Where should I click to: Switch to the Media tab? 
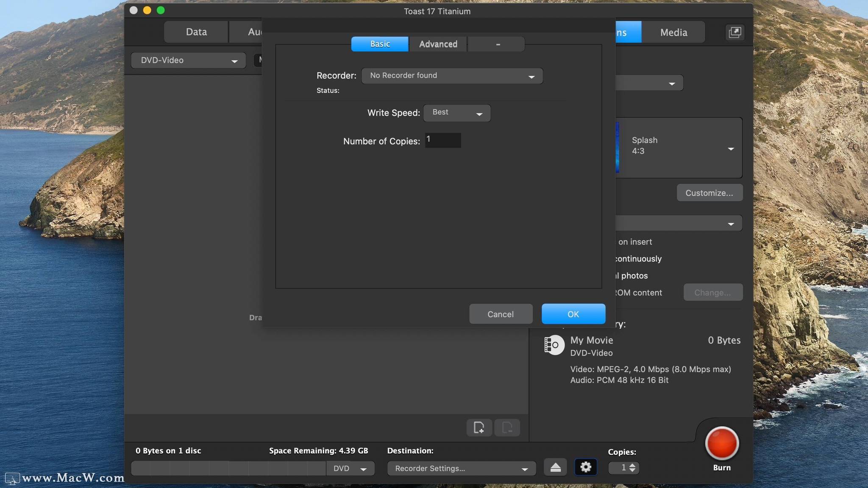tap(673, 32)
